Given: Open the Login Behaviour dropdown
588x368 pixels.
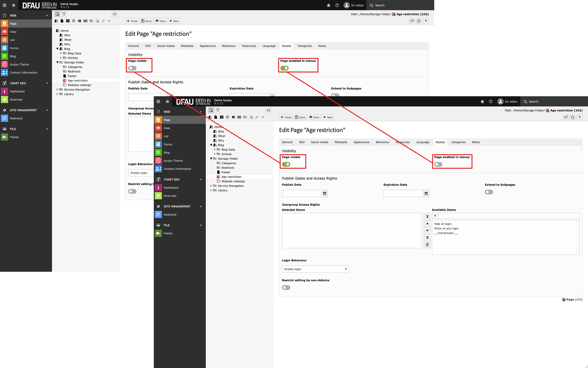Looking at the screenshot, I should pyautogui.click(x=315, y=269).
